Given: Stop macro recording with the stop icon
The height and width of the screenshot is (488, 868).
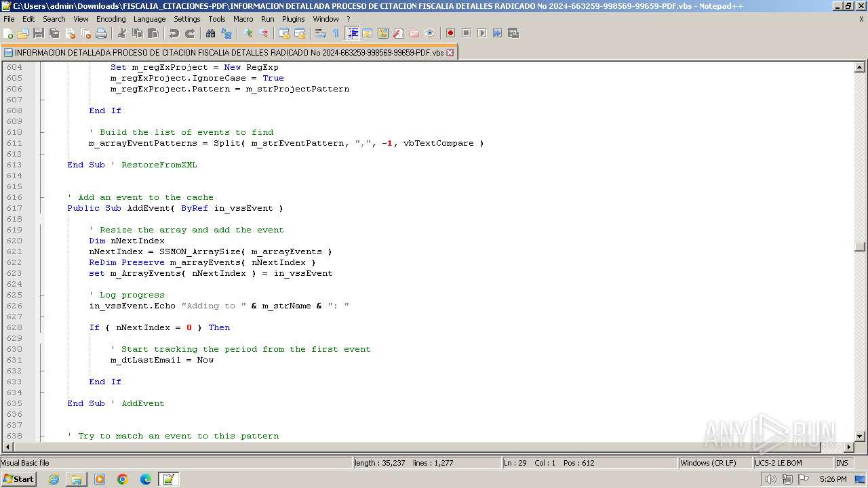Looking at the screenshot, I should point(467,33).
